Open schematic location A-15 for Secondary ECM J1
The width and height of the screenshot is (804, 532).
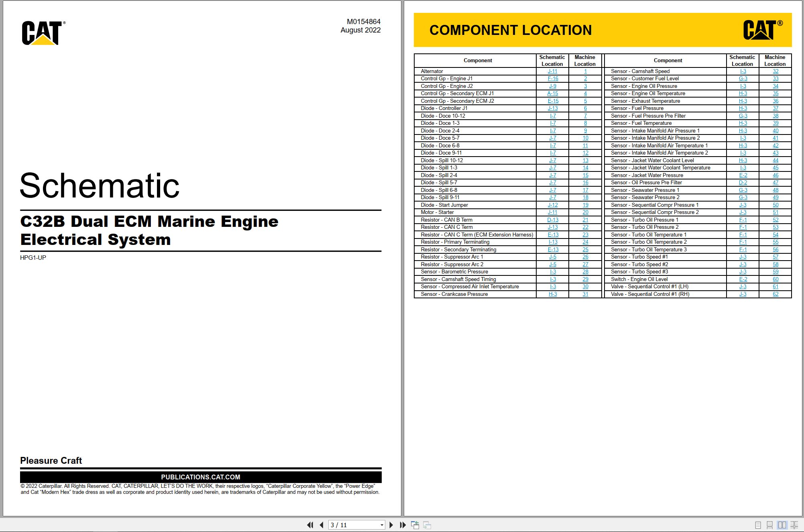[552, 94]
